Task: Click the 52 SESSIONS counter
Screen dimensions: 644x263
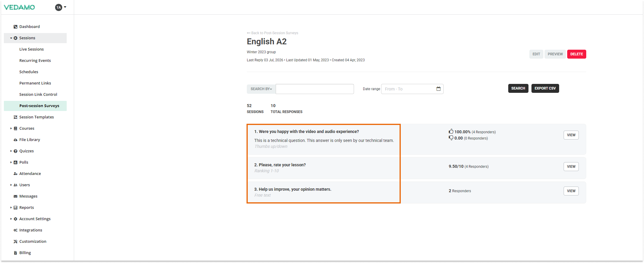Action: pyautogui.click(x=255, y=109)
